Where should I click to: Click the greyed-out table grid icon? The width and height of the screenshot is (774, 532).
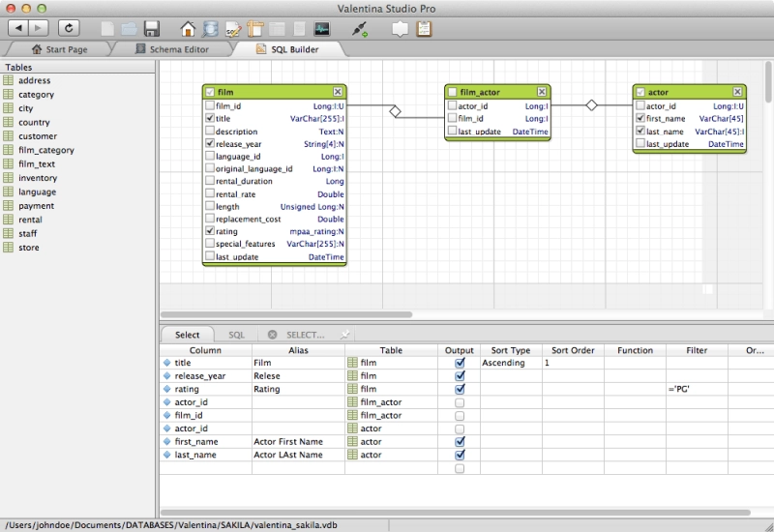(277, 29)
